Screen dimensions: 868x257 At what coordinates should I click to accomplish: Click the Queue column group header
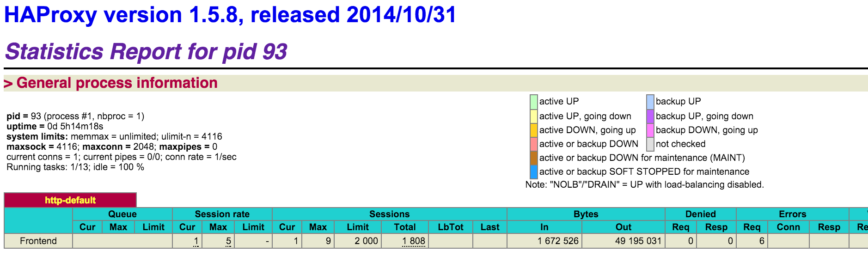[x=122, y=214]
